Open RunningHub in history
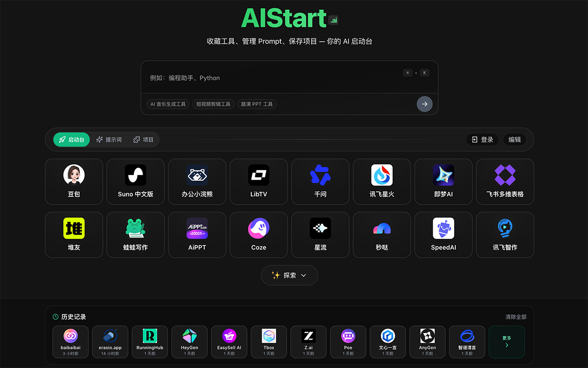This screenshot has width=588, height=368. point(150,342)
